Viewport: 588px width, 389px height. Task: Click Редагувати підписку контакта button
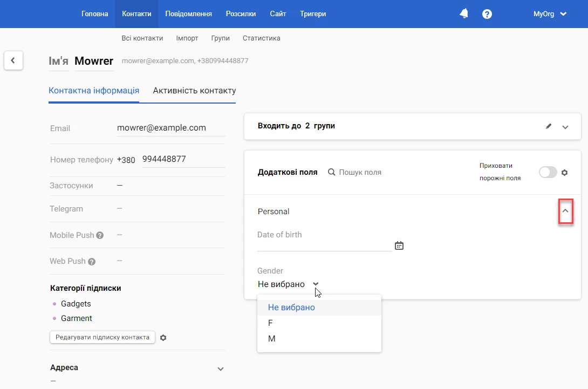tap(102, 337)
